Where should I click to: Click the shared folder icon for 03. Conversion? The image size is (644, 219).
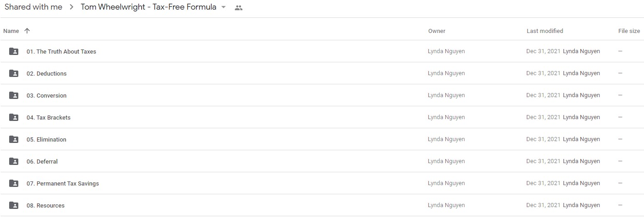point(14,95)
